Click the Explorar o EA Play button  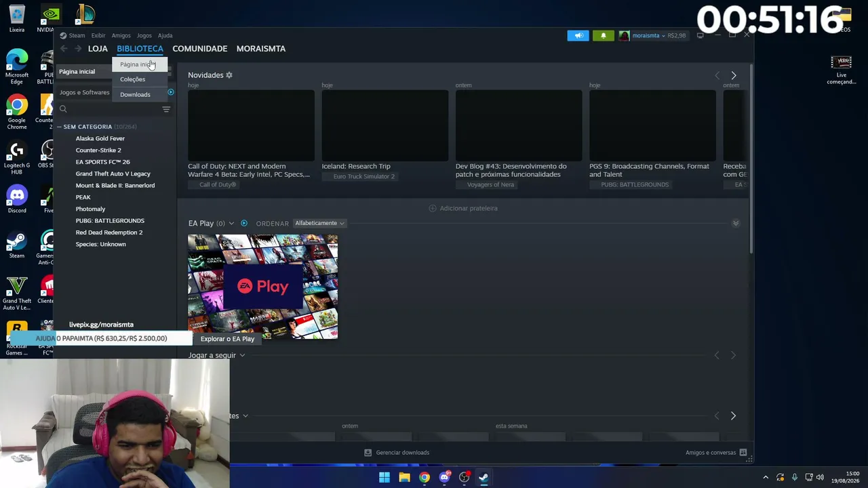227,339
